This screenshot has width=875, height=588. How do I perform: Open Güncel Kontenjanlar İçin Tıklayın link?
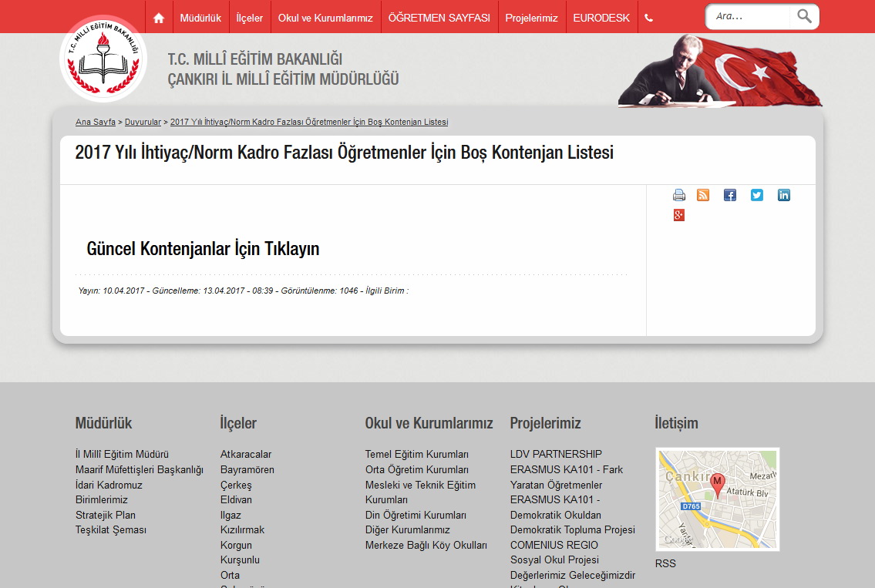tap(203, 249)
